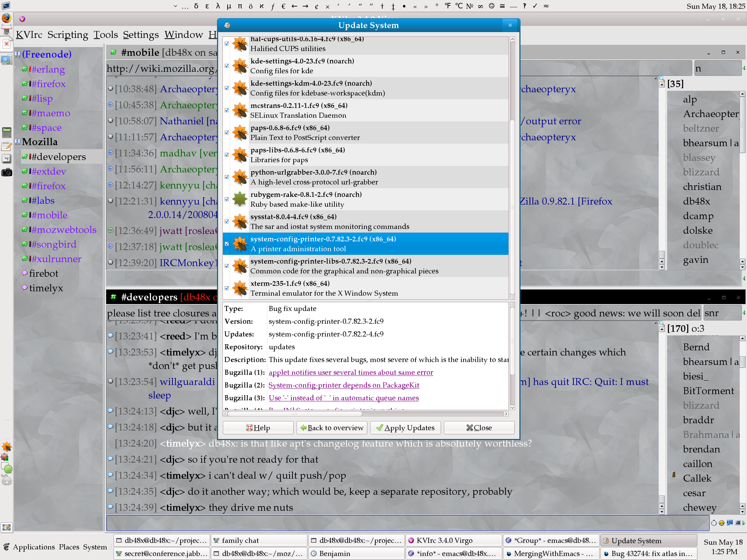Image resolution: width=747 pixels, height=560 pixels.
Task: Click the sysstat package star icon
Action: [x=240, y=222]
